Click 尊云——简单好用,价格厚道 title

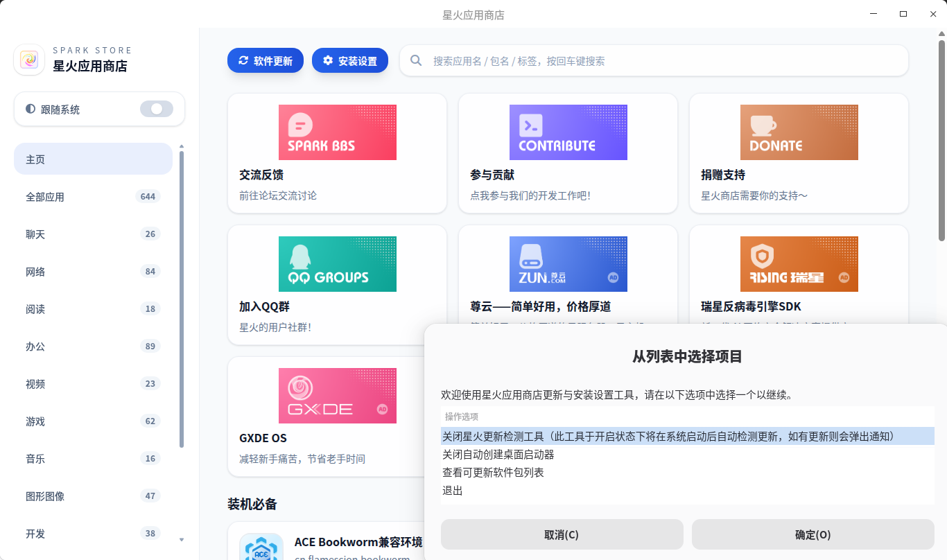(x=540, y=306)
